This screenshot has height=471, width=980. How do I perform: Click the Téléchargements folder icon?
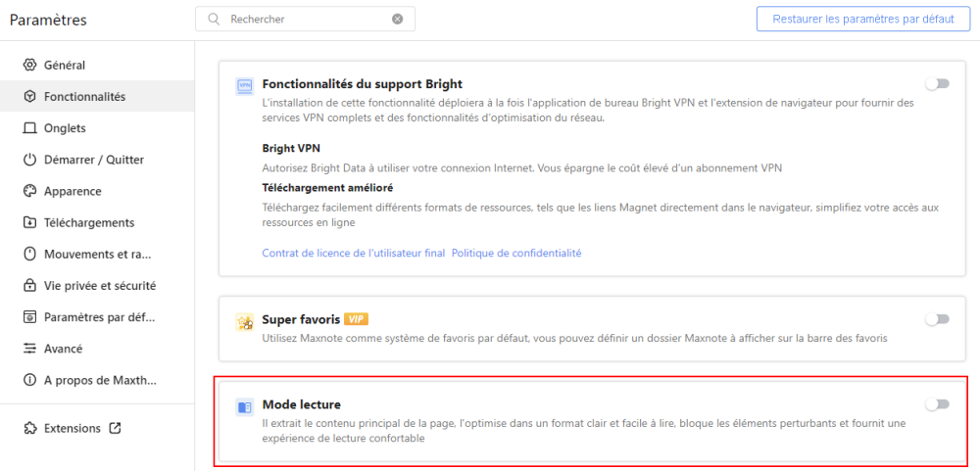(29, 222)
